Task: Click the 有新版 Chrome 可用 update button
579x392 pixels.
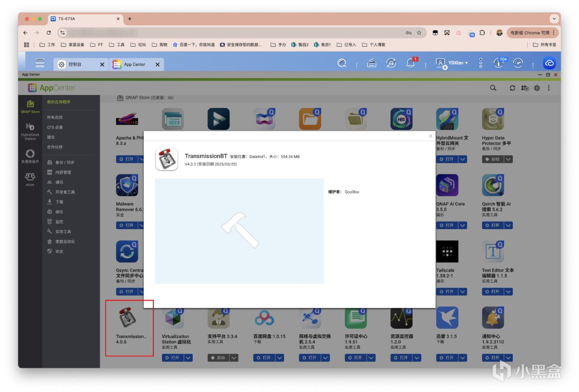Action: [x=532, y=33]
